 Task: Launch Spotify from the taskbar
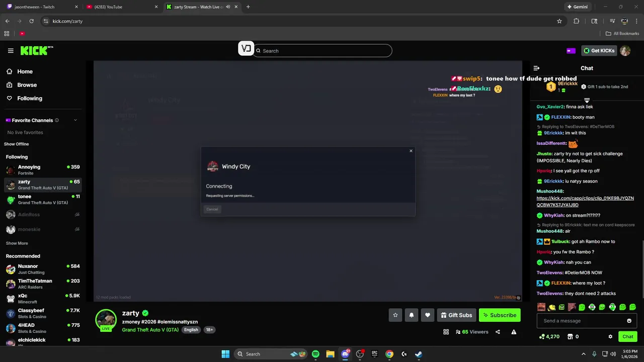click(315, 354)
